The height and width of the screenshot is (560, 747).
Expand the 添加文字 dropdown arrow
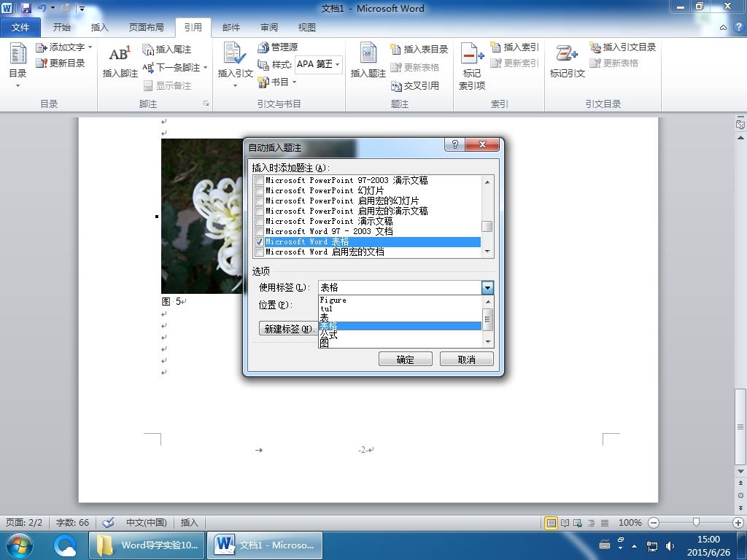[x=90, y=47]
